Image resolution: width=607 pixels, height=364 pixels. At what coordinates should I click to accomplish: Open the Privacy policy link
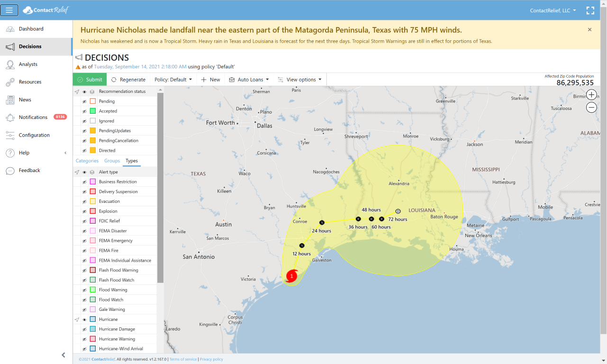coord(211,359)
